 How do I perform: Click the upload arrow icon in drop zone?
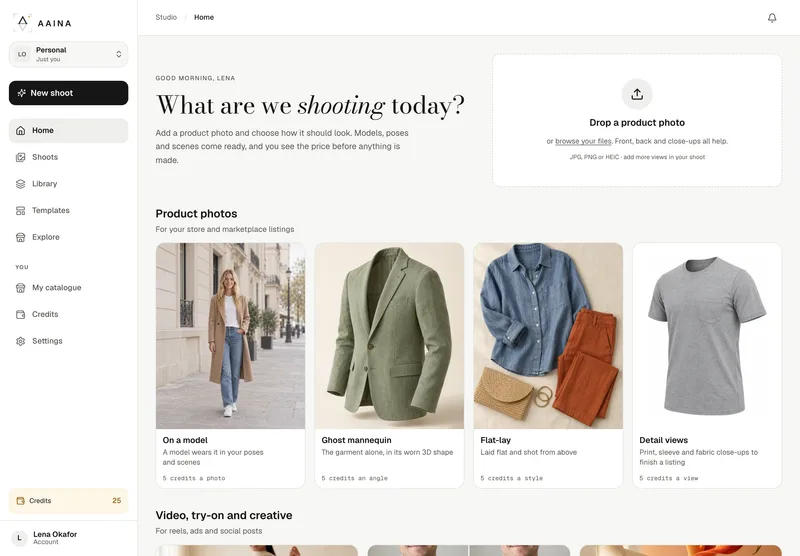(x=637, y=94)
